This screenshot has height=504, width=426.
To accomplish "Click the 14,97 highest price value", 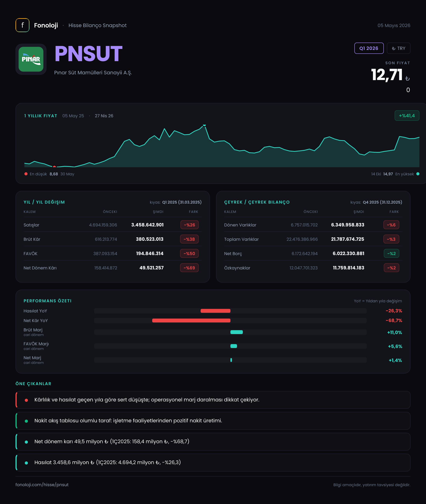I will (388, 174).
